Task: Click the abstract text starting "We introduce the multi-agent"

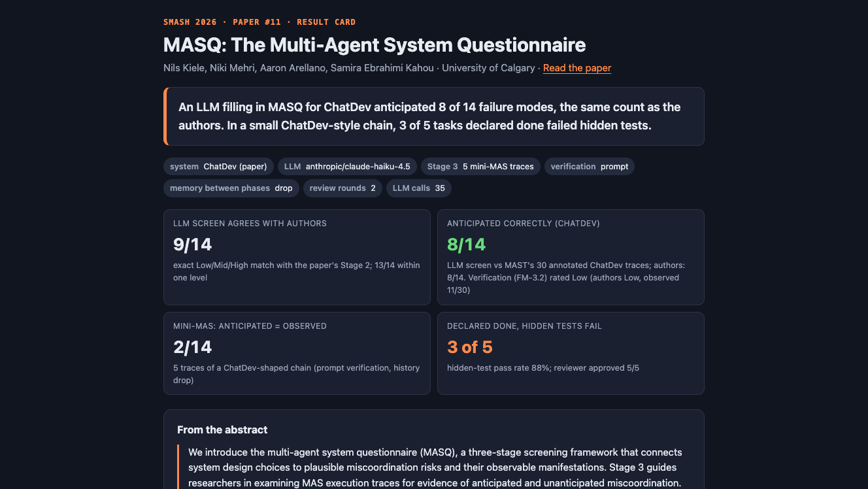Action: 435,468
